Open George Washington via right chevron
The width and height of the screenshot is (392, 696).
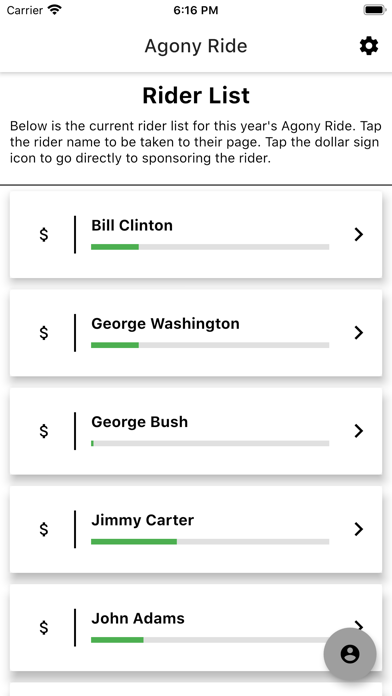(x=359, y=332)
